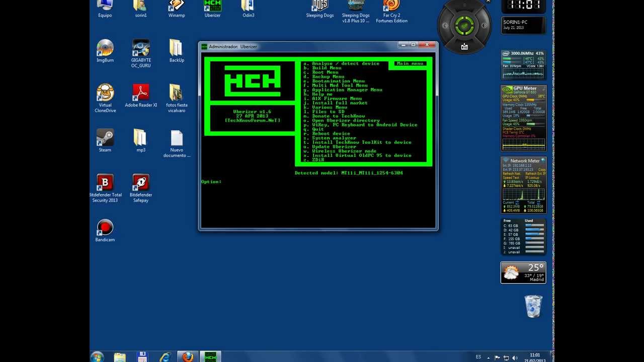Open the Uberizer desktop shortcut
The width and height of the screenshot is (644, 362).
coord(212,9)
